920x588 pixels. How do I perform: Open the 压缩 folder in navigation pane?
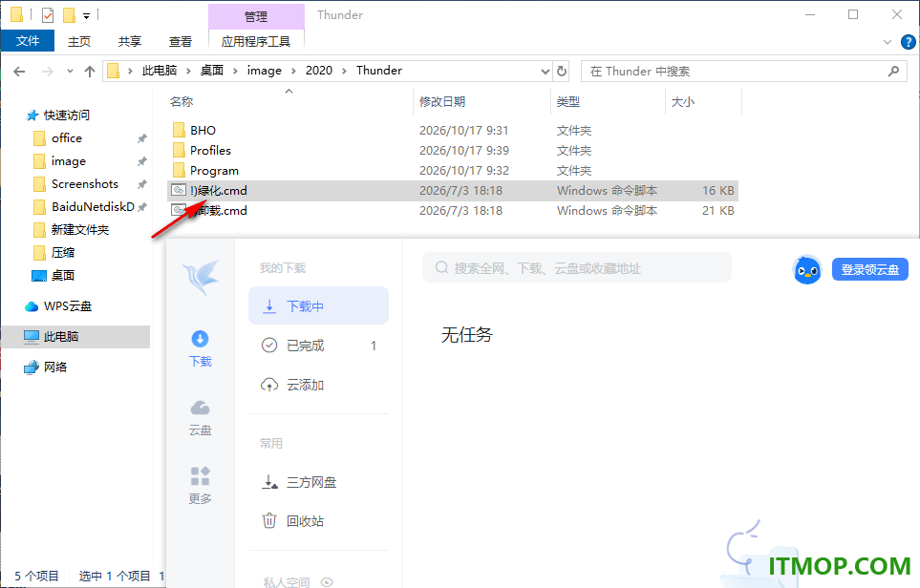pyautogui.click(x=62, y=252)
